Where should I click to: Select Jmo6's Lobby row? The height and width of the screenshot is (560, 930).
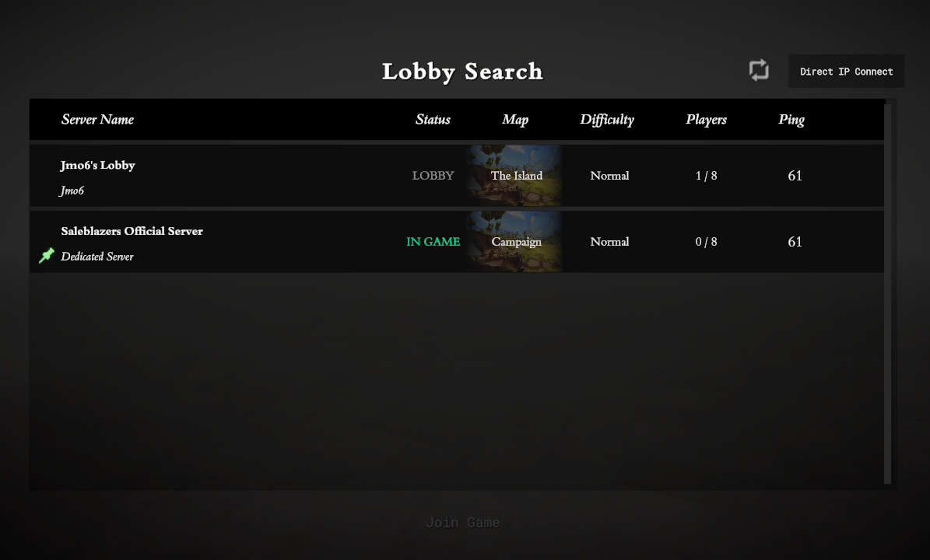click(457, 176)
